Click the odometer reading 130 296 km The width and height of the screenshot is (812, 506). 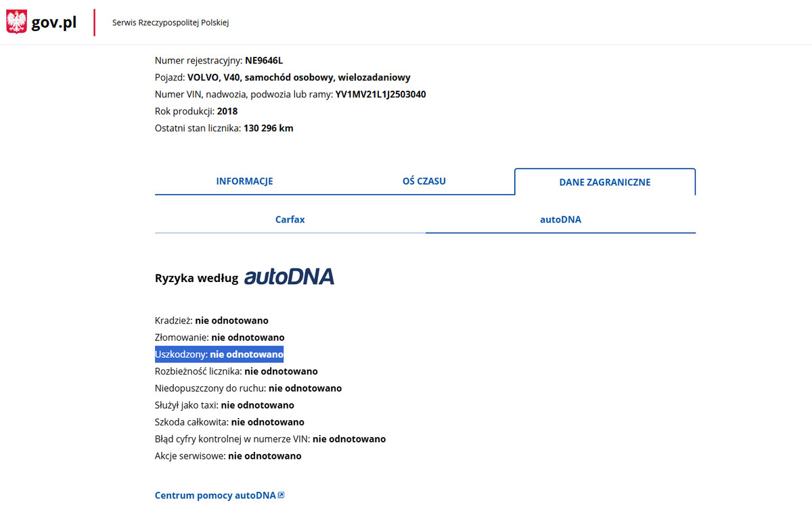coord(268,129)
